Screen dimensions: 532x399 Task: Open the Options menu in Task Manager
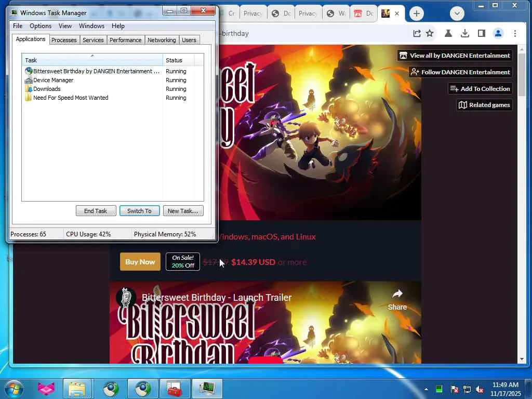pyautogui.click(x=41, y=26)
